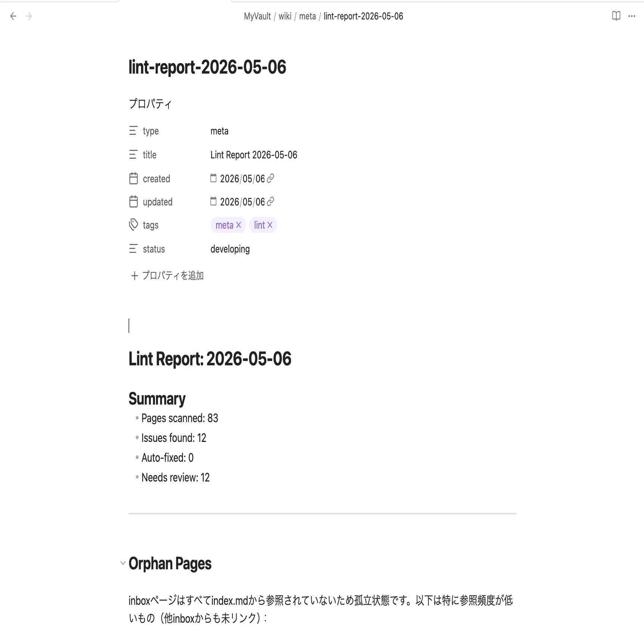Image resolution: width=644 pixels, height=644 pixels.
Task: Click the updated date 2026/05/06
Action: coord(242,202)
